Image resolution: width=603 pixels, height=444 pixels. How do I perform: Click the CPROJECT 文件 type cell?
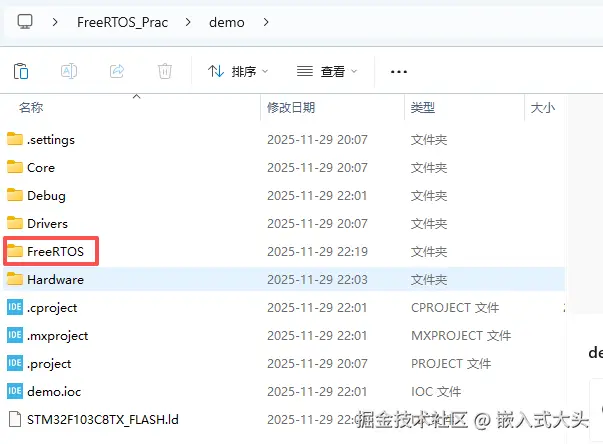(455, 308)
